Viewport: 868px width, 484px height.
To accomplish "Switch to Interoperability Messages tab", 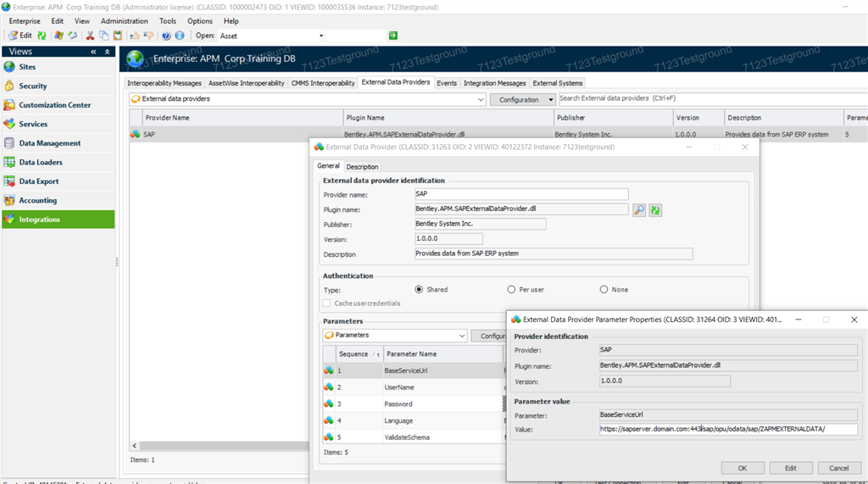I will coord(164,83).
